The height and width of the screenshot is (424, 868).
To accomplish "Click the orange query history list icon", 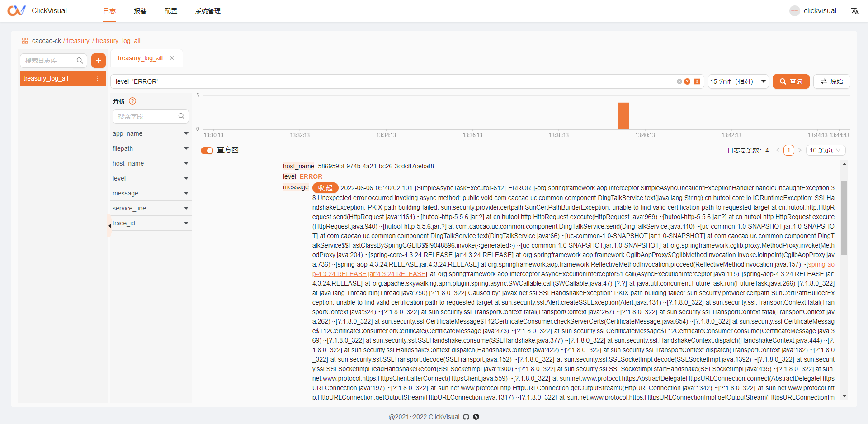I will [697, 81].
